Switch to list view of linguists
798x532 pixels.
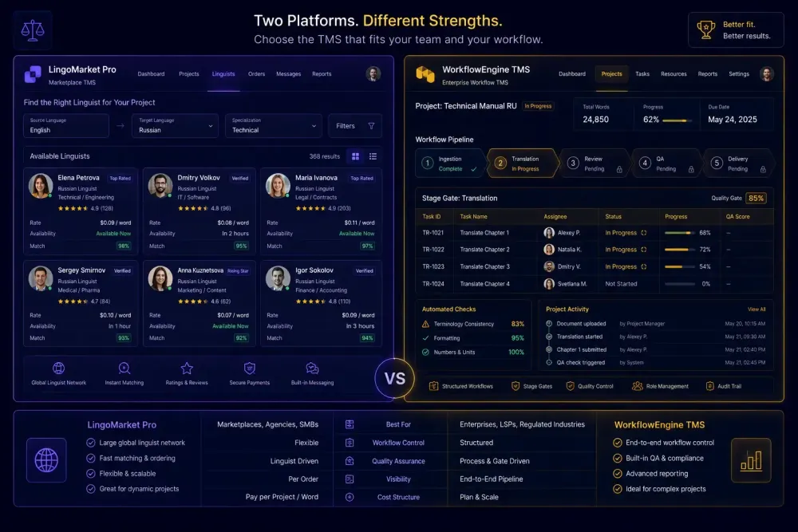point(373,156)
